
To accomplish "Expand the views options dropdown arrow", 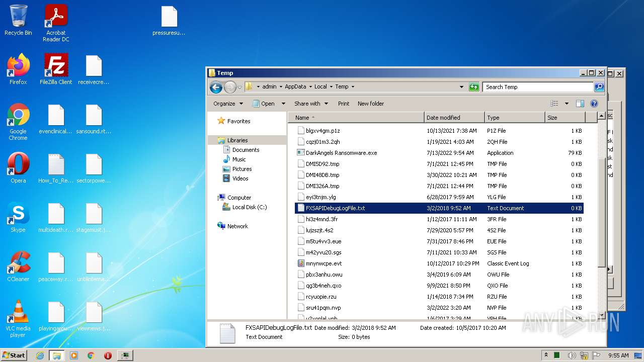I will (x=567, y=104).
